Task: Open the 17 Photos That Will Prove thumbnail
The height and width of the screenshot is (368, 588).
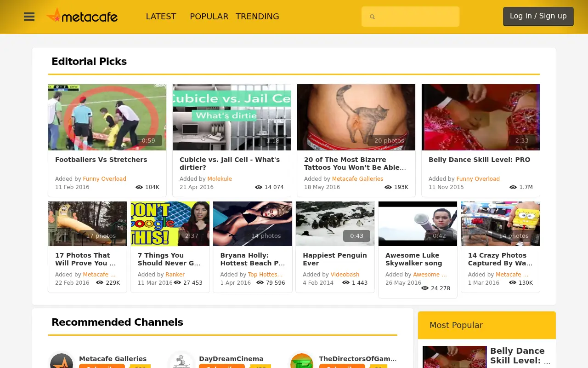Action: pyautogui.click(x=87, y=224)
